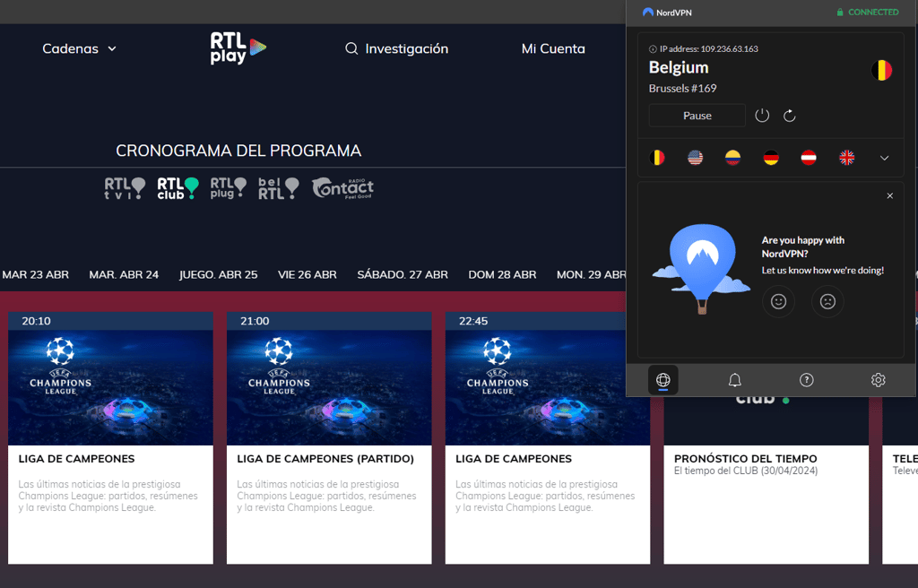Expand the recent countries list chevron
This screenshot has width=918, height=588.
[885, 158]
